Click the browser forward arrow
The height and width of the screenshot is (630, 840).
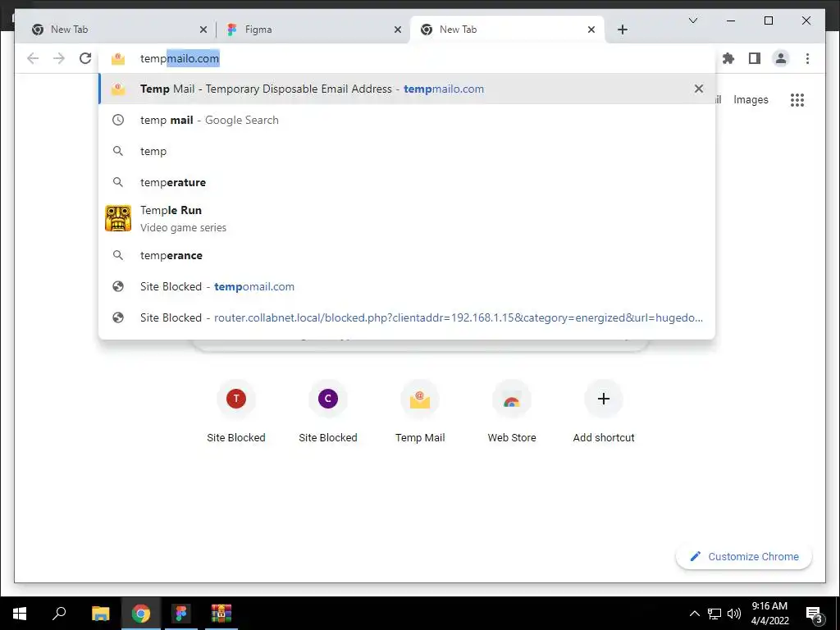(x=59, y=58)
